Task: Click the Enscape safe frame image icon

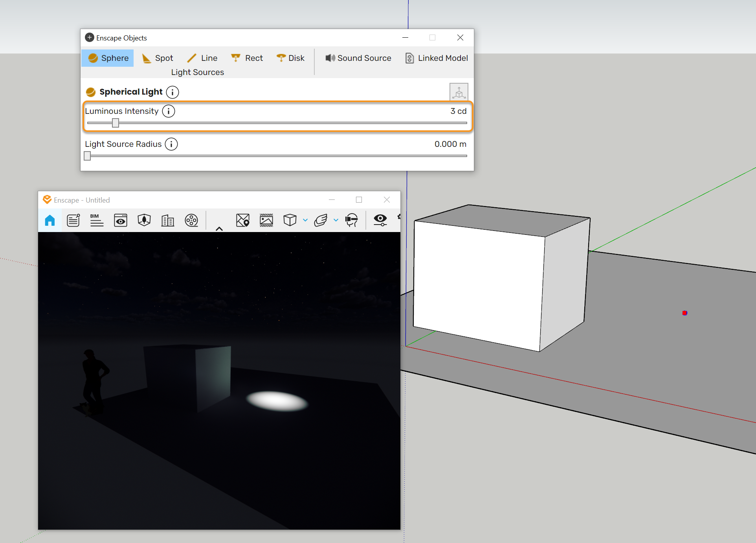Action: click(266, 220)
